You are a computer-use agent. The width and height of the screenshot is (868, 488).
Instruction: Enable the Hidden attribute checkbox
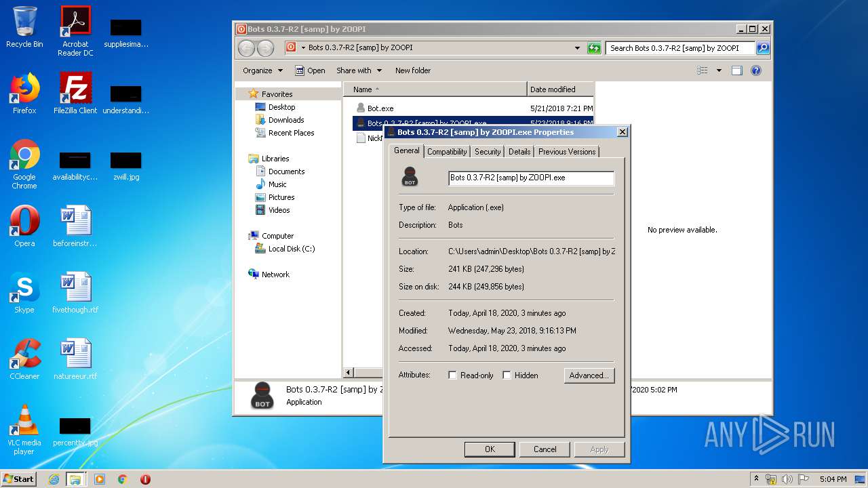[507, 375]
